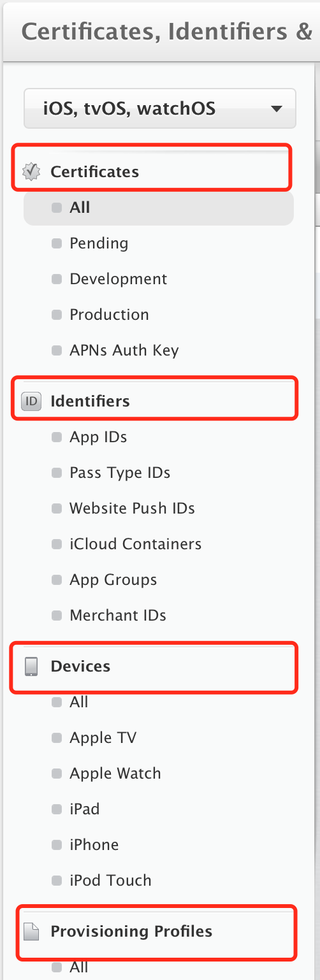
Task: Select the Devices section header
Action: pyautogui.click(x=80, y=667)
